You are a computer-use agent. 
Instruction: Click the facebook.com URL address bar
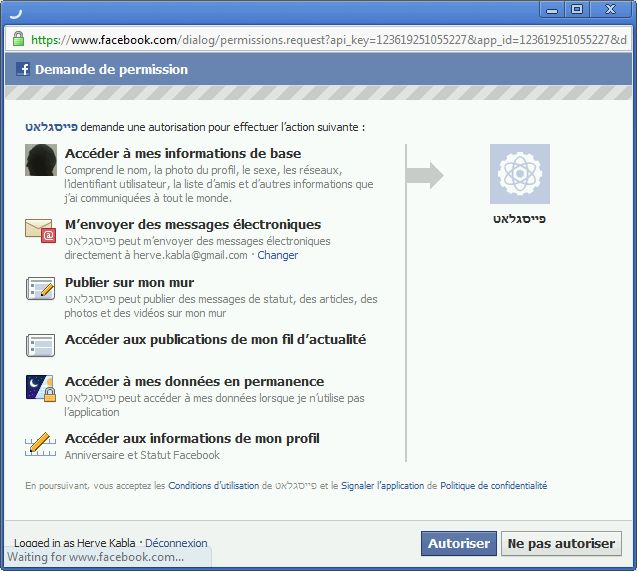click(x=318, y=40)
